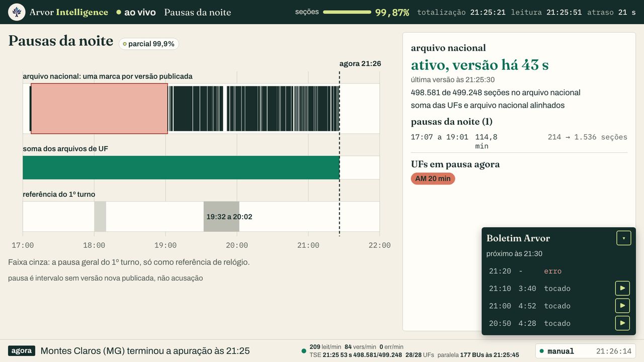The width and height of the screenshot is (644, 362).
Task: Click the small gray band near 18:00
Action: point(100,217)
